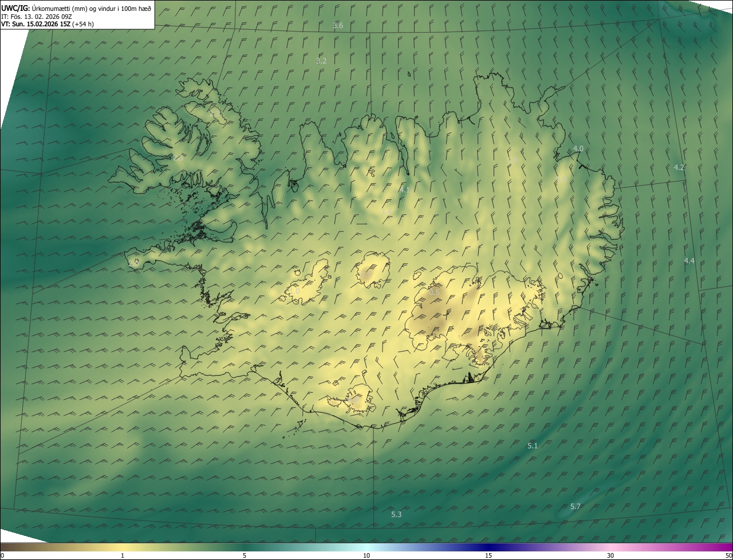Click the colorbar tick label 10

[x=366, y=556]
